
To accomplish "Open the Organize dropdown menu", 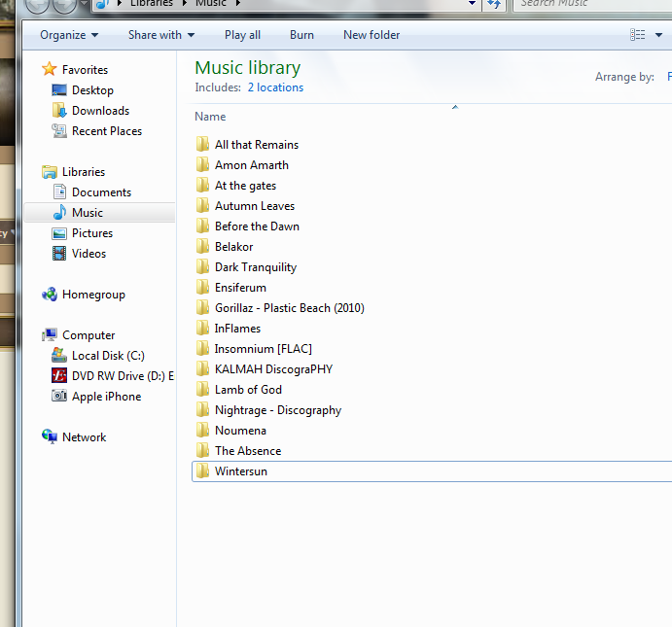I will point(69,35).
